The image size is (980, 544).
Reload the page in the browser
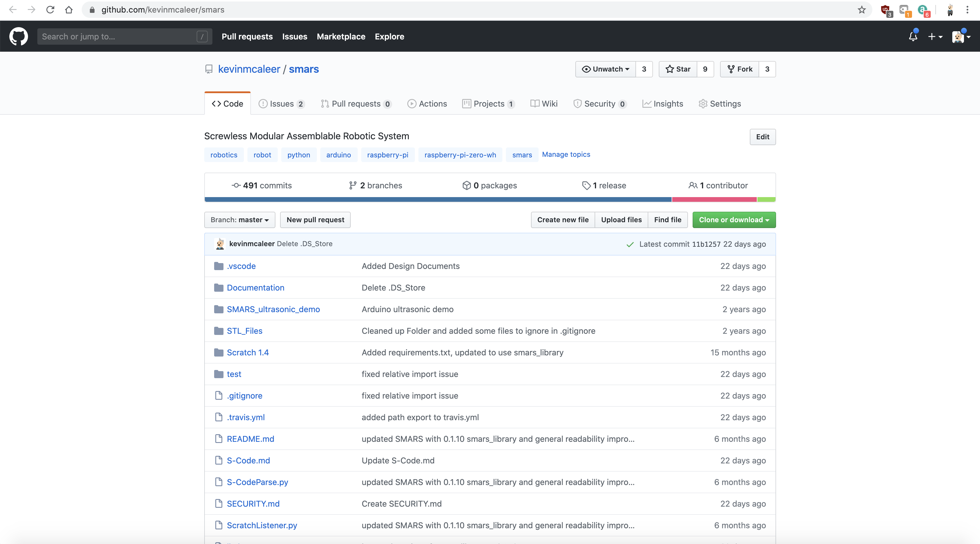coord(50,10)
